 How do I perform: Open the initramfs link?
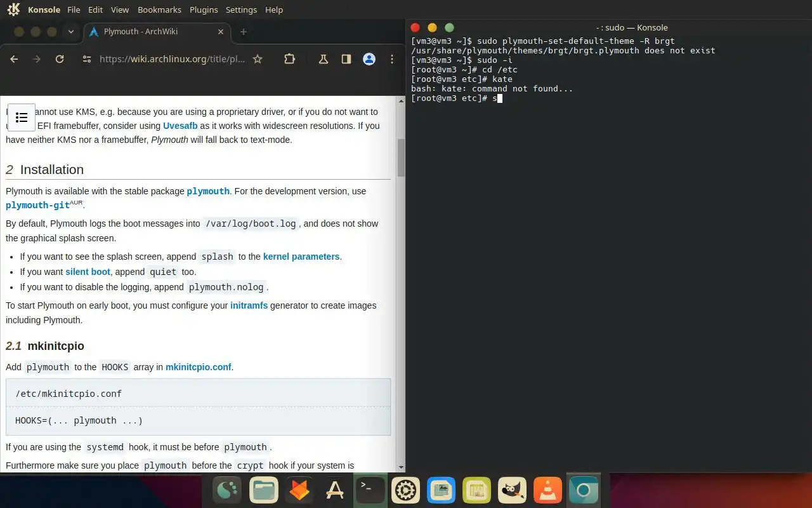(249, 305)
